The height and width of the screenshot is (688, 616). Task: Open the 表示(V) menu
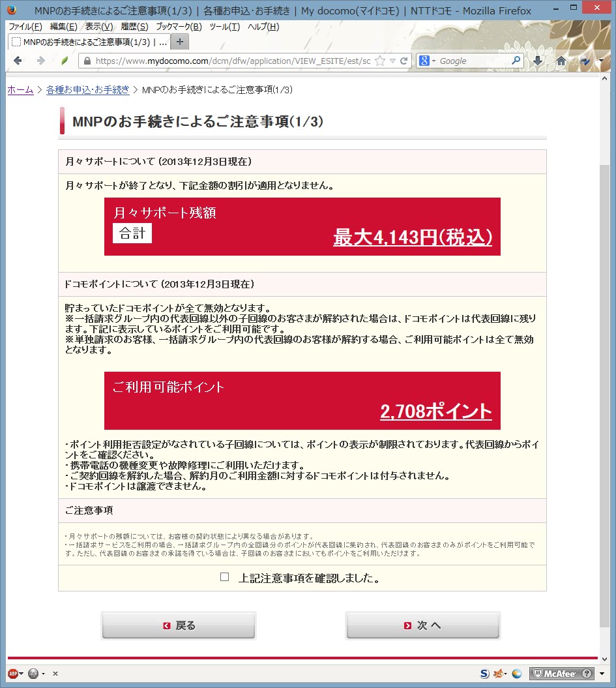99,27
